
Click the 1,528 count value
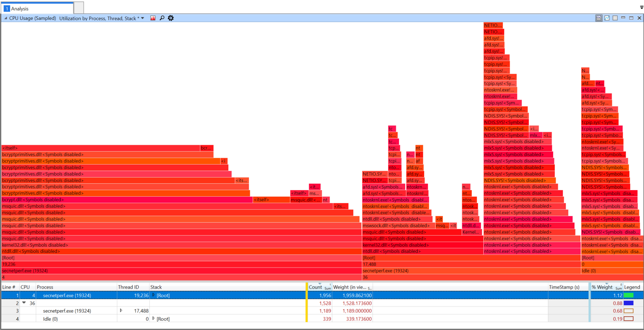pos(325,303)
